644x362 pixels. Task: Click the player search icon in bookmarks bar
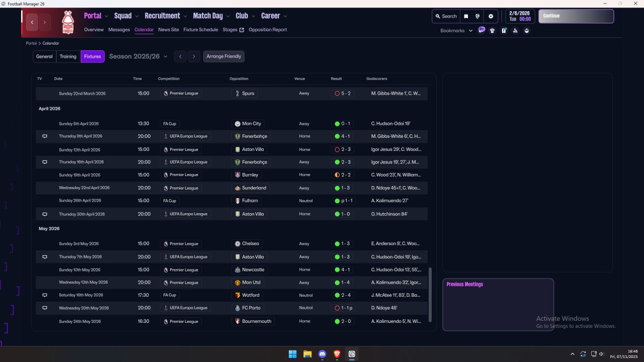click(515, 31)
